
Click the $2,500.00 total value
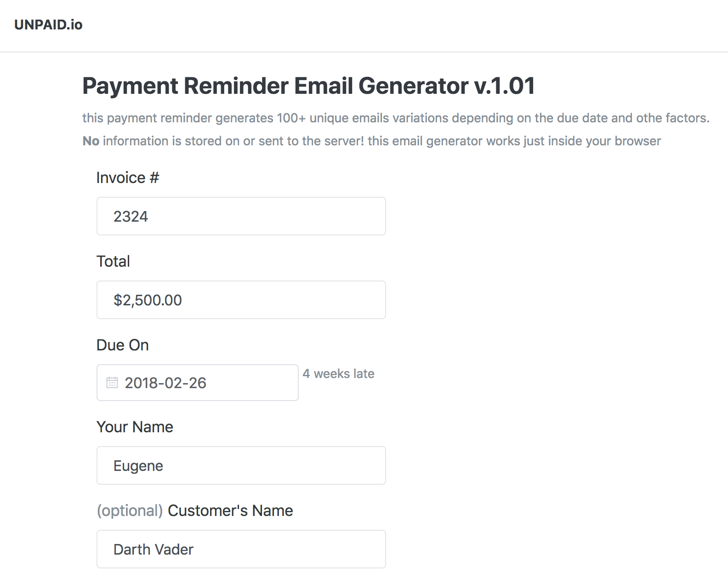(x=148, y=300)
